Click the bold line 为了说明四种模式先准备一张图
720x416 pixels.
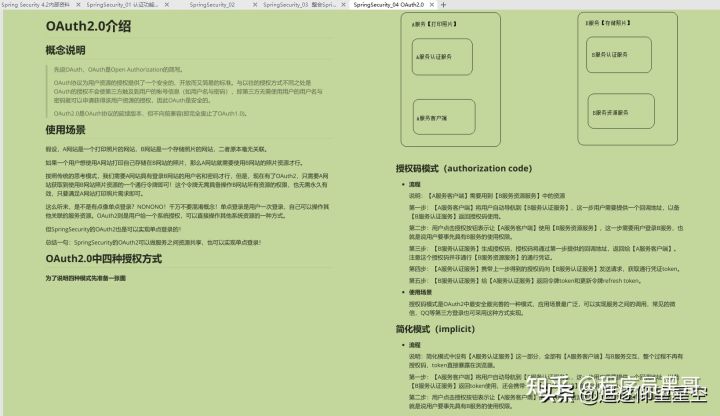(85, 278)
